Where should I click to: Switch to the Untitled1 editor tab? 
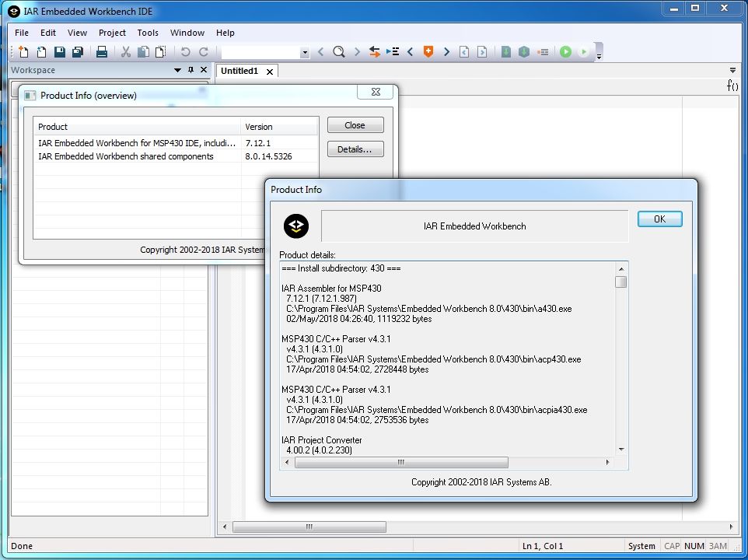[239, 71]
